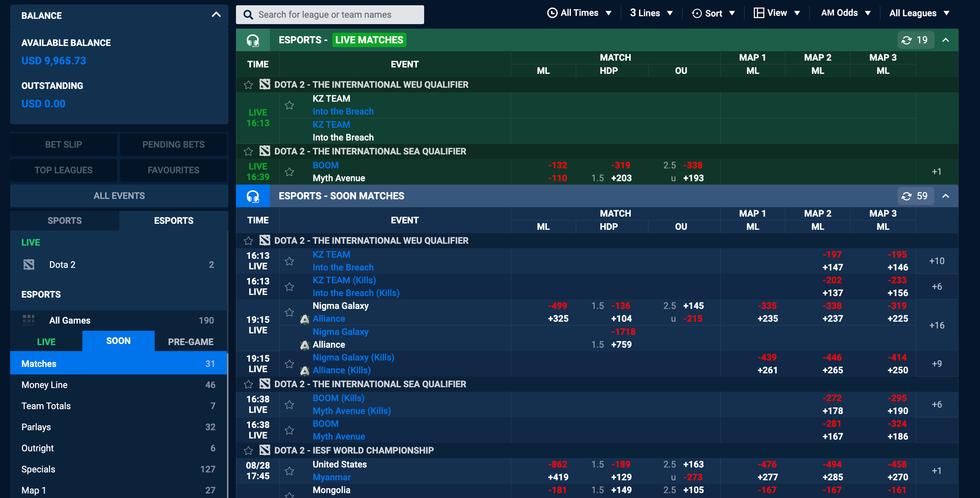Collapse the Esports Live Matches section

click(946, 40)
